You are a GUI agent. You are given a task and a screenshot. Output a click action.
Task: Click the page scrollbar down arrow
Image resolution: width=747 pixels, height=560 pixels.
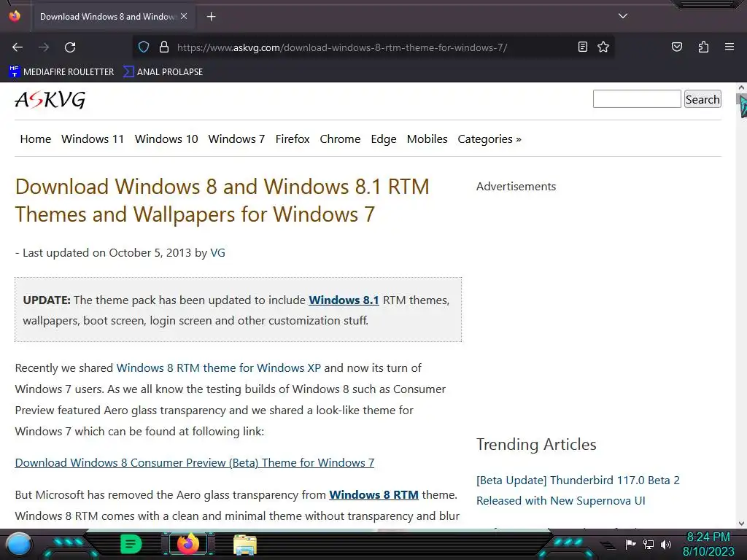point(741,524)
